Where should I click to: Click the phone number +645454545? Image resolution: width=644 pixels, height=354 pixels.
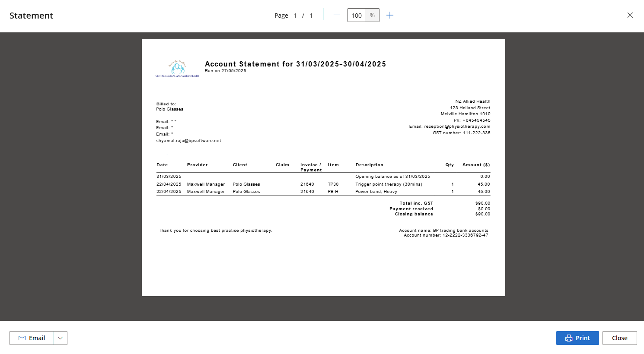[476, 120]
